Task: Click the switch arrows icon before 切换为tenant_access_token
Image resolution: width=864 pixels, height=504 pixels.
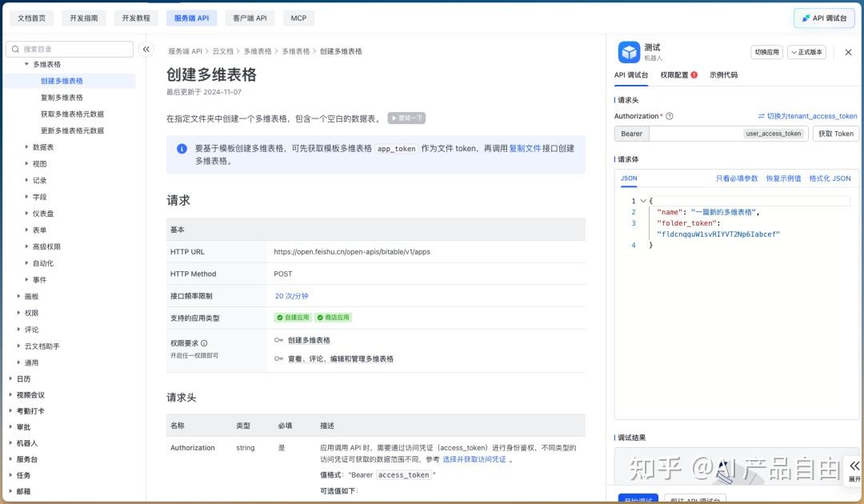Action: tap(761, 116)
